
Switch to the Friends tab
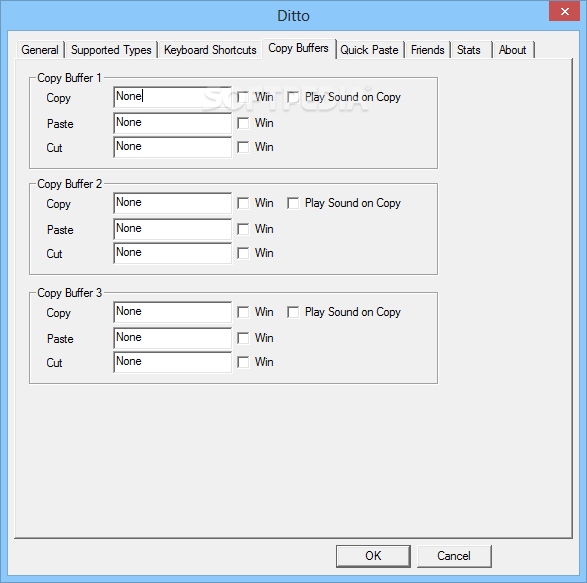click(428, 50)
